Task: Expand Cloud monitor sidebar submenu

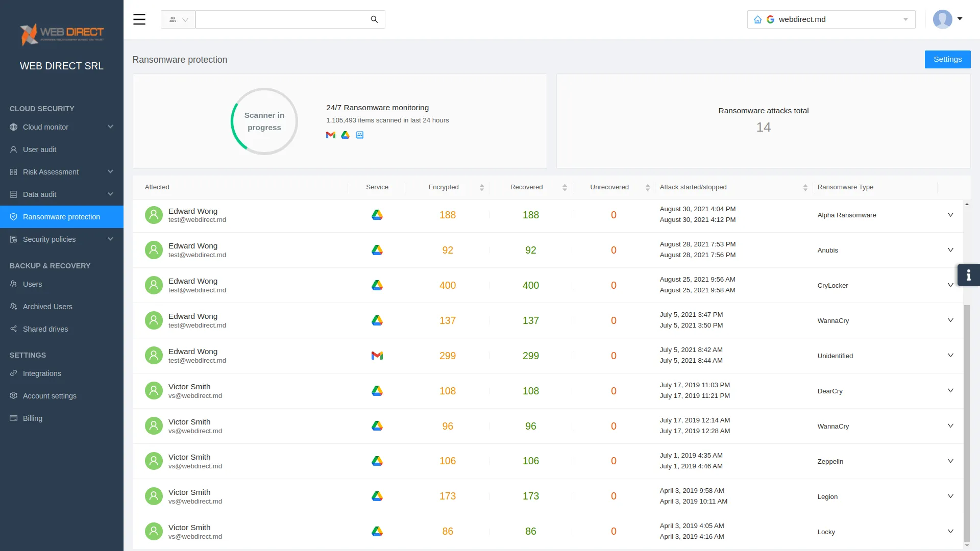Action: pos(110,127)
